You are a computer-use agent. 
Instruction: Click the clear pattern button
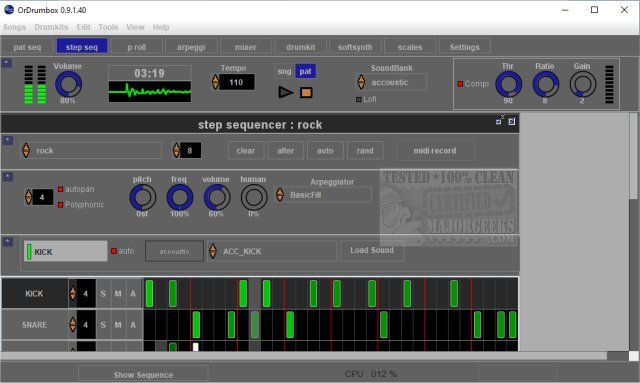(x=246, y=151)
